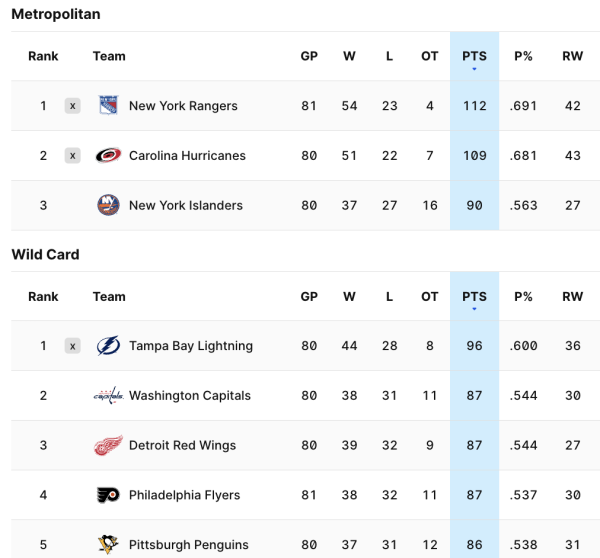Sort Metropolitan table by PTS column
The width and height of the screenshot is (600, 558).
(x=474, y=57)
